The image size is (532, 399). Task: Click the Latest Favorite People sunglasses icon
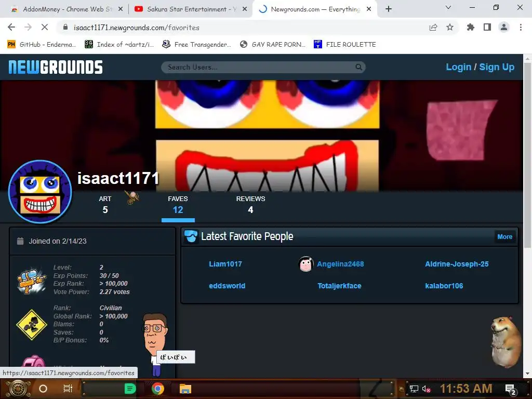point(191,236)
